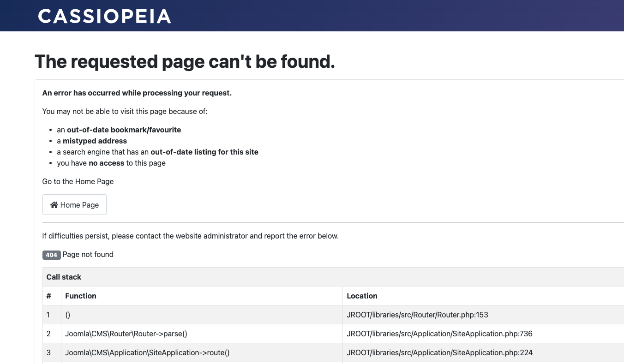Click the Function column header
This screenshot has height=364, width=624.
click(x=81, y=296)
